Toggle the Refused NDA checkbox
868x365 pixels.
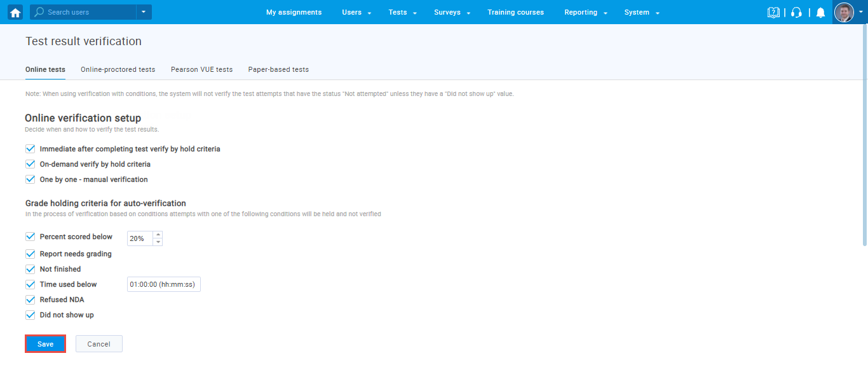30,300
